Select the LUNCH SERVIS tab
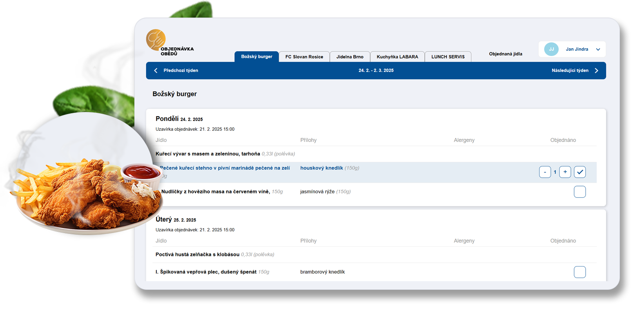The height and width of the screenshot is (318, 644). coord(448,57)
